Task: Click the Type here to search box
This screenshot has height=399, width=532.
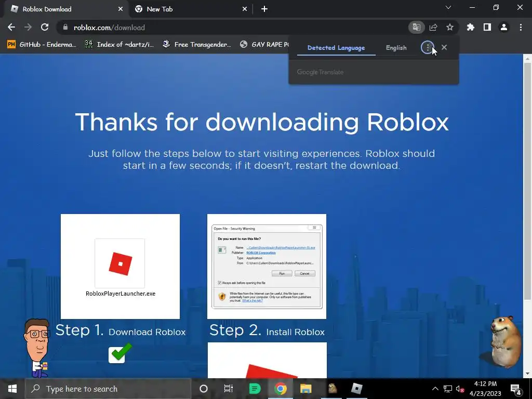Action: [x=108, y=389]
